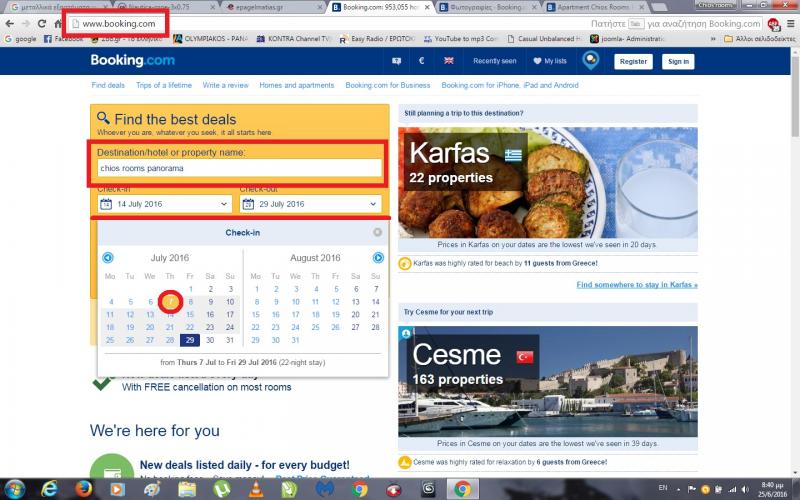800x500 pixels.
Task: Select 7 July in the calendar
Action: pos(170,302)
